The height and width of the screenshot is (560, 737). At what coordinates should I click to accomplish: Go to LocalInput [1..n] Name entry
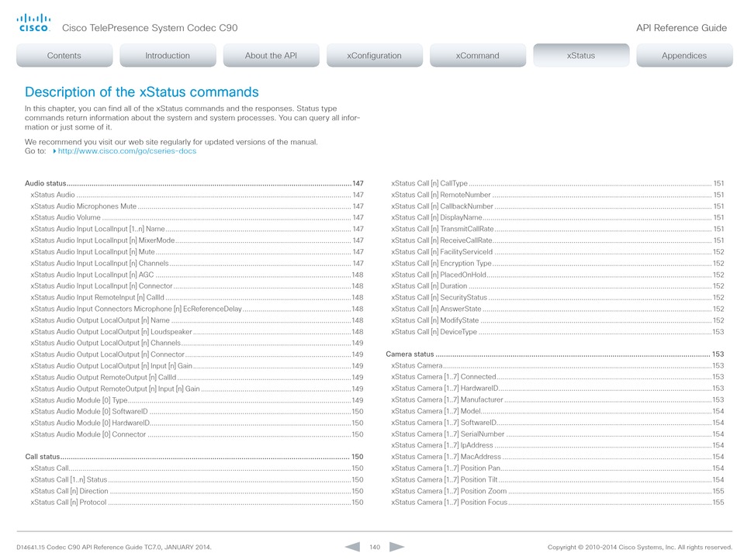[x=197, y=230]
